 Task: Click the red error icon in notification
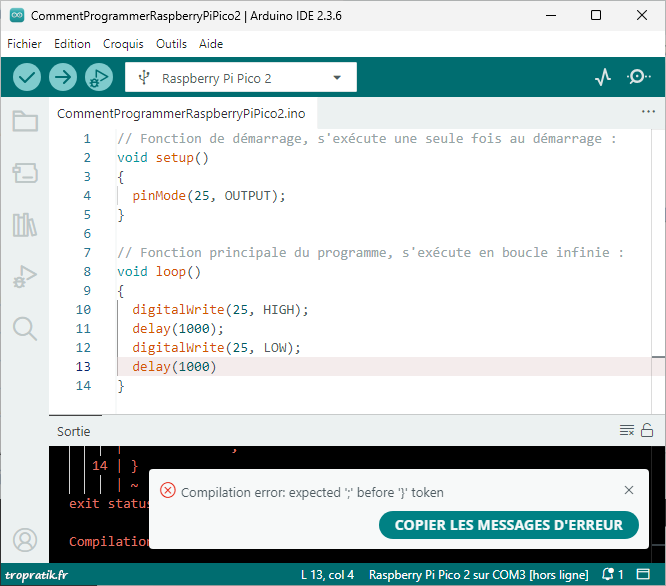coord(168,490)
